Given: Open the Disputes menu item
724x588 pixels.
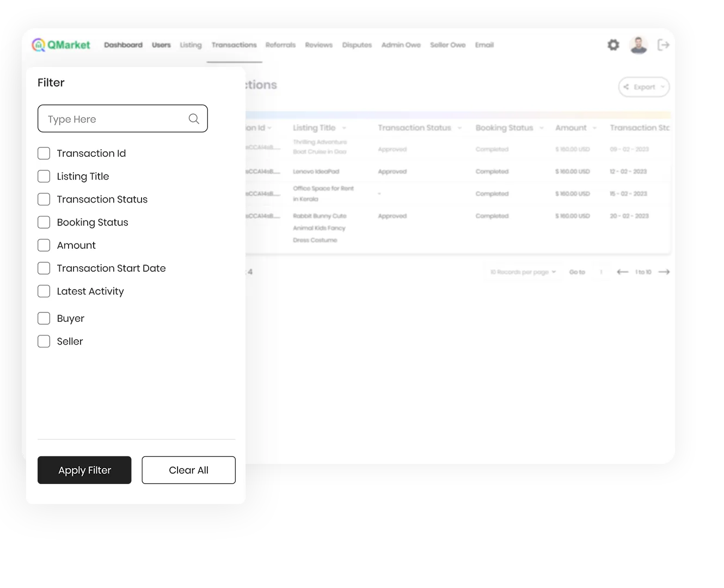Looking at the screenshot, I should 357,45.
